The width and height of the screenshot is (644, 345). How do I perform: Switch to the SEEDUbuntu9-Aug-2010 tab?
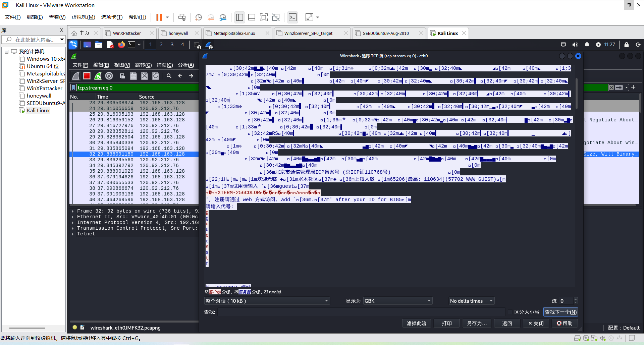pyautogui.click(x=389, y=33)
